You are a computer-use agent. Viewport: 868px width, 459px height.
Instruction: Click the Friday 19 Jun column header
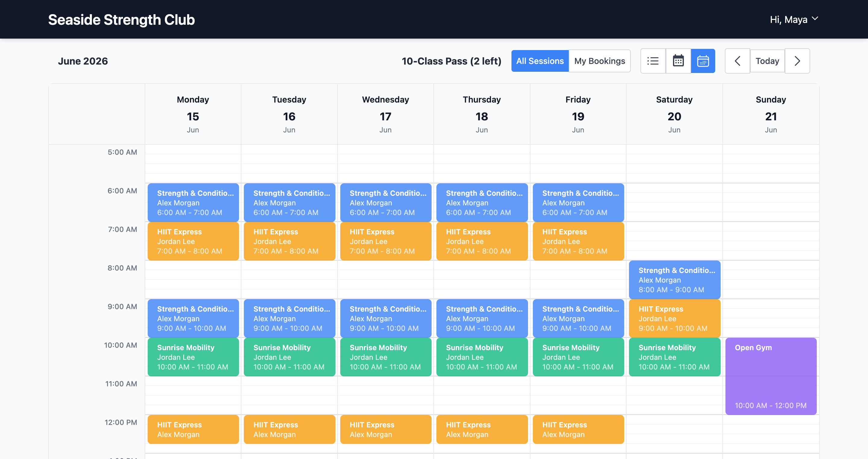coord(578,114)
